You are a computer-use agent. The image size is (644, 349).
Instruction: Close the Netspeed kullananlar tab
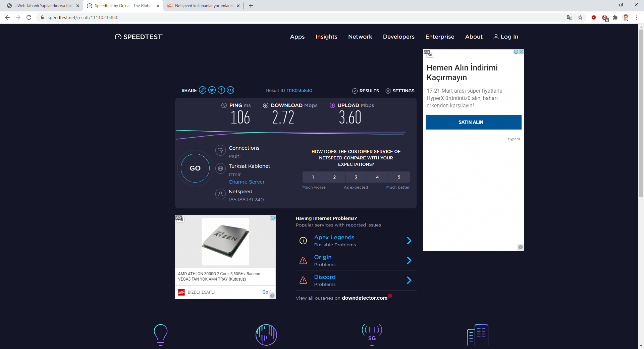click(x=238, y=6)
